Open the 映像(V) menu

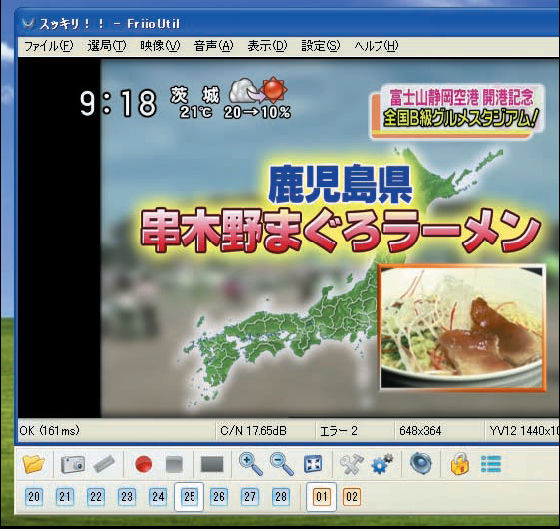coord(160,46)
